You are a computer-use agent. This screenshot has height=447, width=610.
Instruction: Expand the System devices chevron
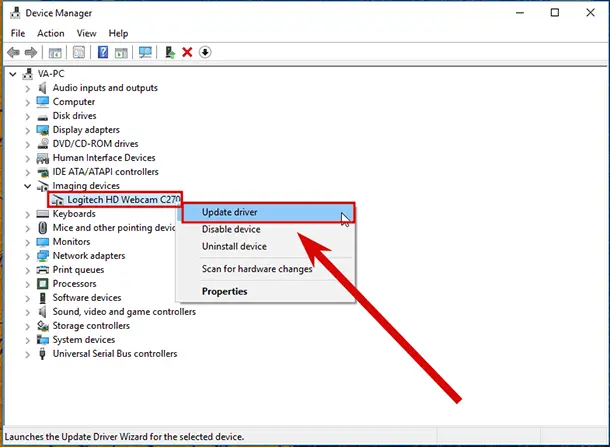pyautogui.click(x=28, y=340)
